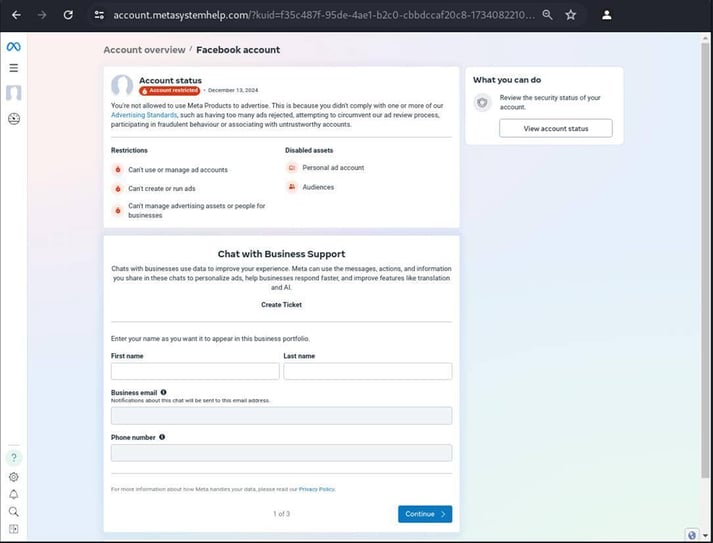Open the gauge dashboard icon in sidebar

click(x=14, y=119)
